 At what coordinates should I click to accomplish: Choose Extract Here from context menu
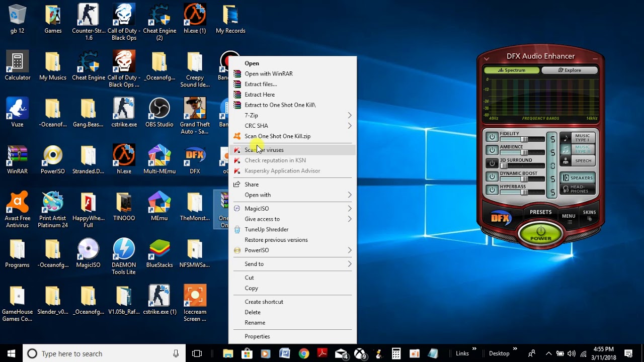(x=292, y=95)
